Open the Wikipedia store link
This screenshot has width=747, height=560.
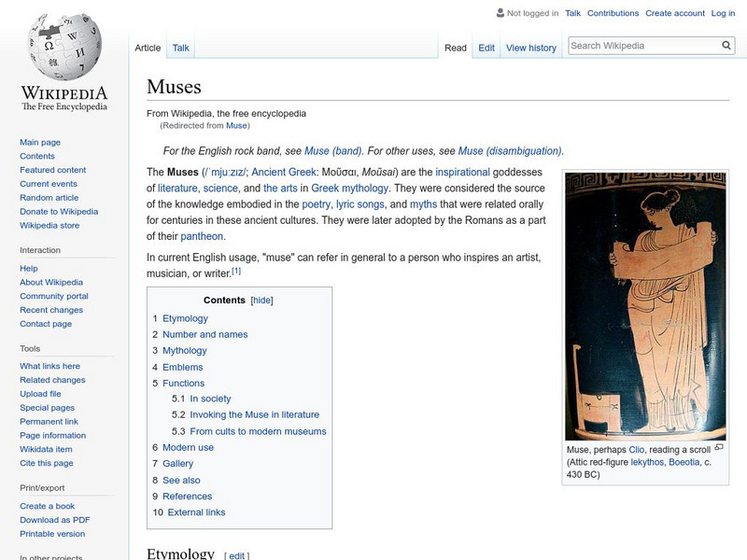point(49,225)
